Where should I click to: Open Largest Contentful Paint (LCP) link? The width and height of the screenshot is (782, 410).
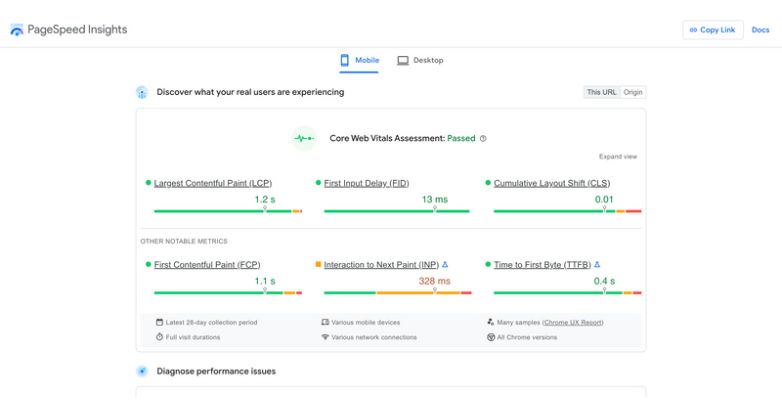coord(213,183)
